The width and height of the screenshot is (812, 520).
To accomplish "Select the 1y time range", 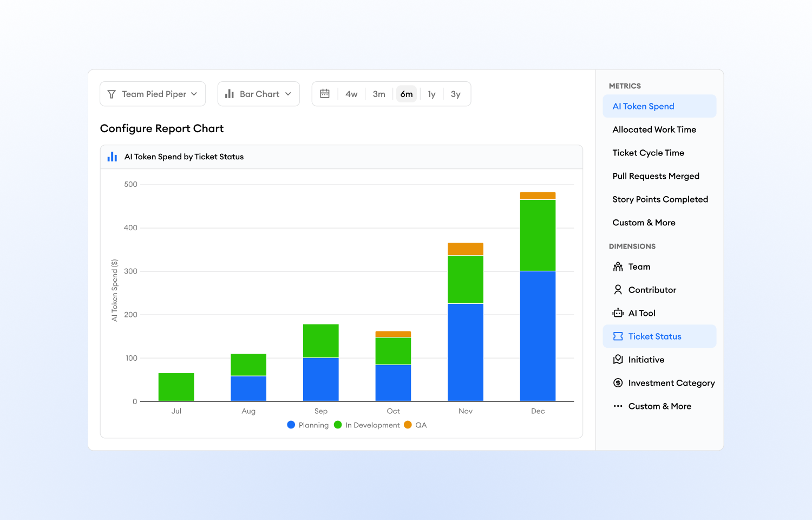I will tap(431, 94).
